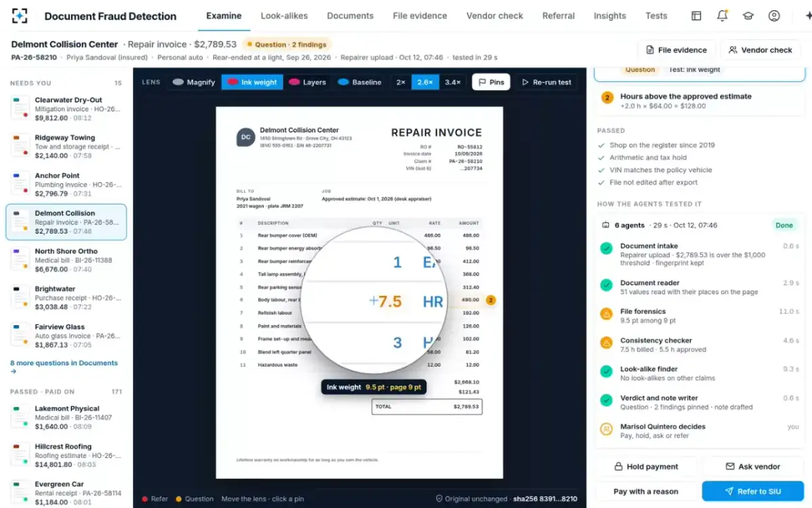Screen dimensions: 812x508
Task: Select the Anchor Point plumbing invoice row
Action: (66, 184)
